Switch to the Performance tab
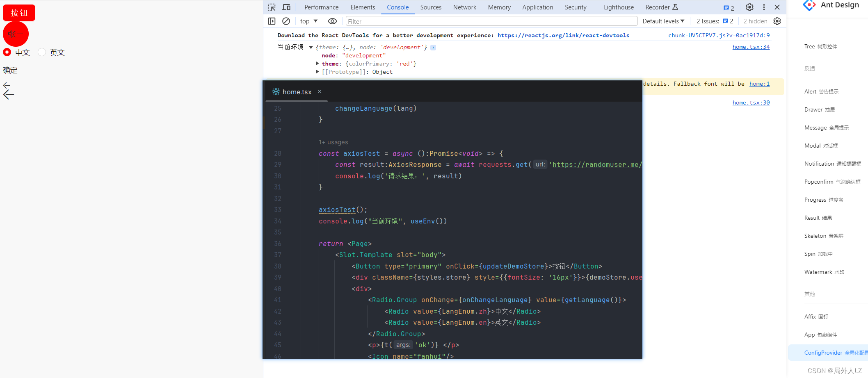Screen dimensions: 868x378 [322, 7]
